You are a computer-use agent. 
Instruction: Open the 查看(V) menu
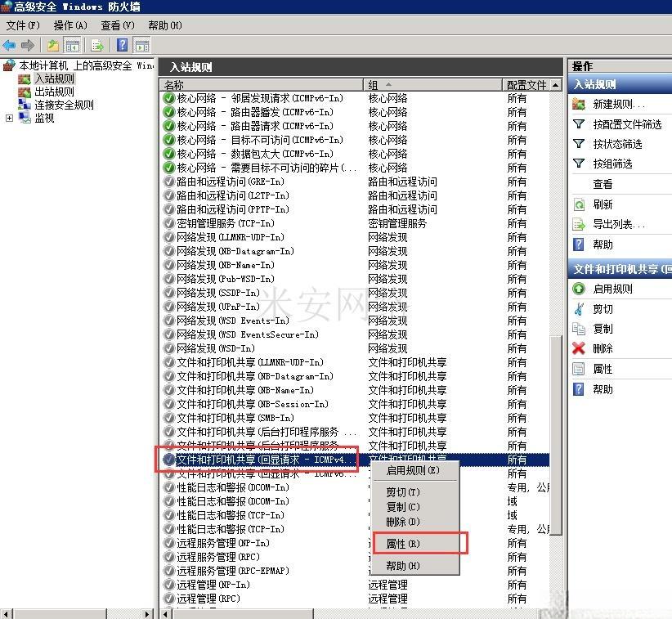coord(118,25)
